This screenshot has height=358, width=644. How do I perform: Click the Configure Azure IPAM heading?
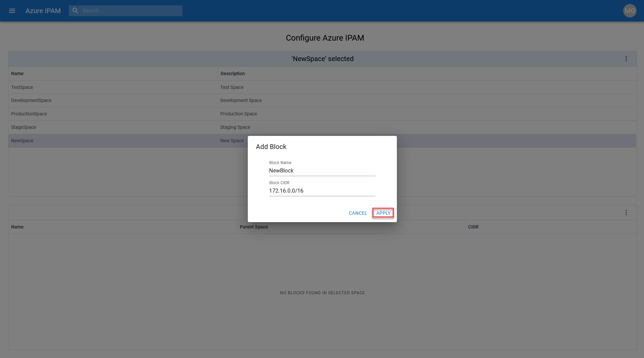[325, 38]
